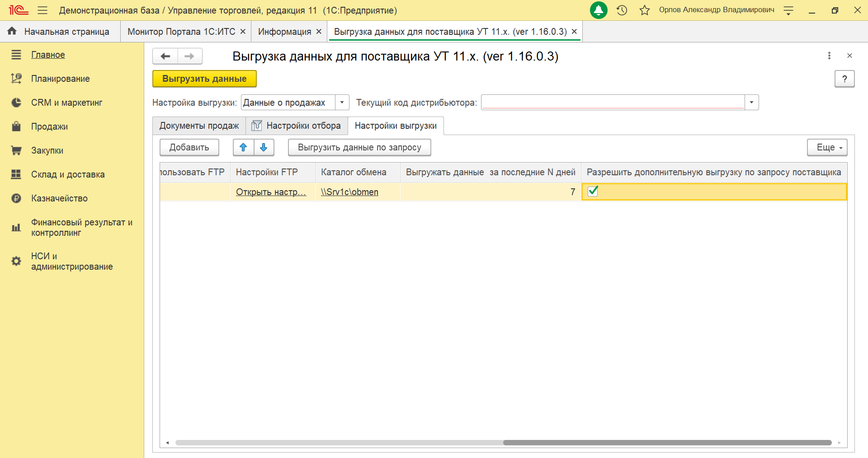Open Главное section in sidebar
The height and width of the screenshot is (458, 868).
pyautogui.click(x=48, y=55)
